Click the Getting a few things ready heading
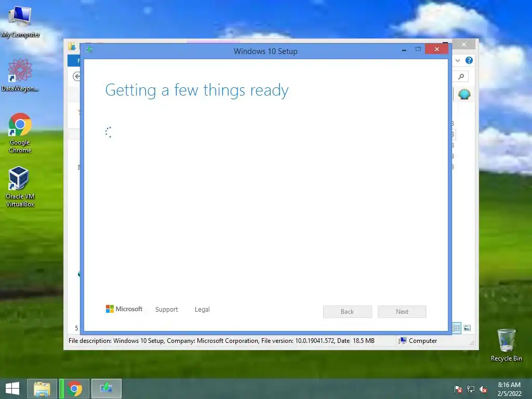Screen dimensions: 532x399 (x=197, y=90)
